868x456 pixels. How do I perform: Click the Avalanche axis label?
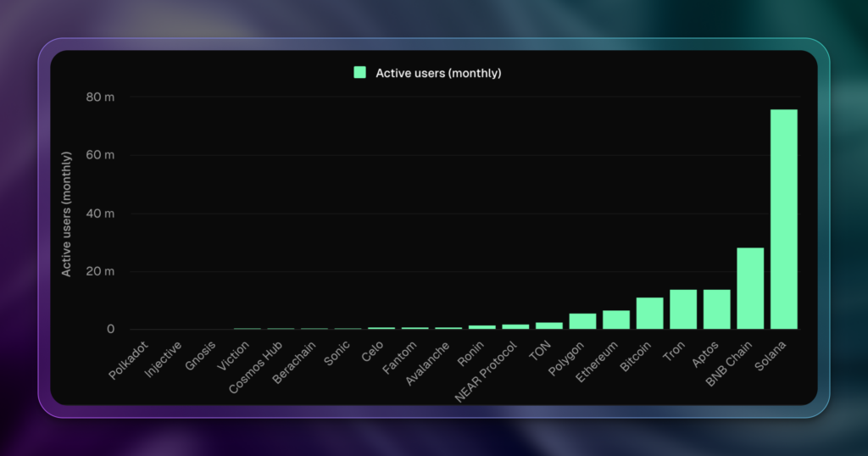[x=427, y=364]
